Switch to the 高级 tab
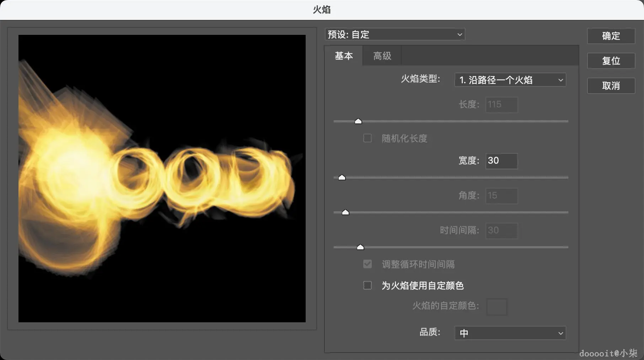644x360 pixels. 381,55
